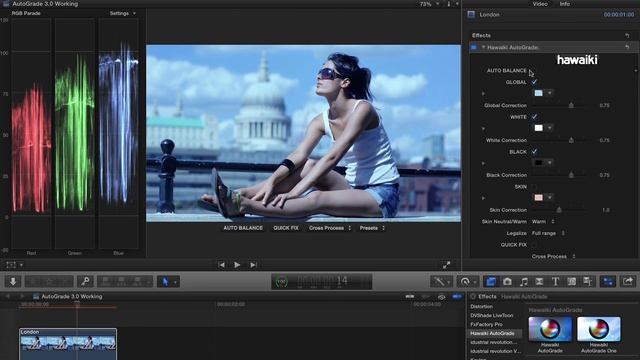Open the keyword editor key icon
The height and width of the screenshot is (360, 640).
click(x=85, y=281)
